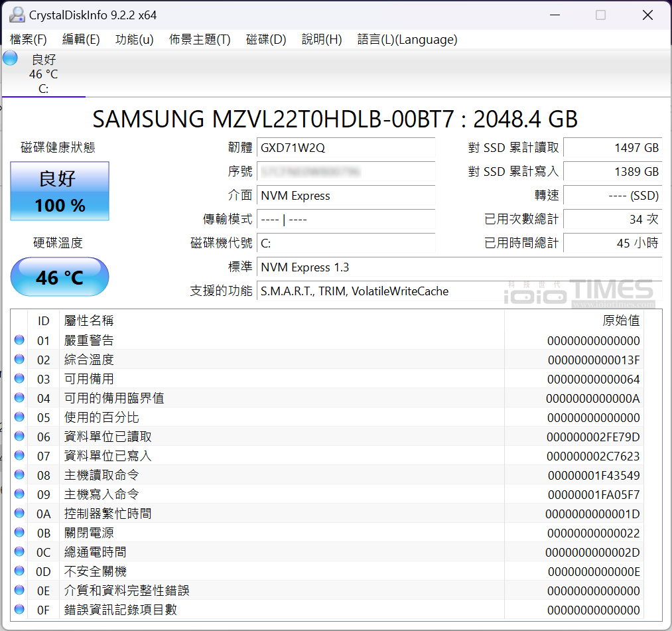Select the 錯誤資訊記錄項目數 attribute name

pos(121,610)
